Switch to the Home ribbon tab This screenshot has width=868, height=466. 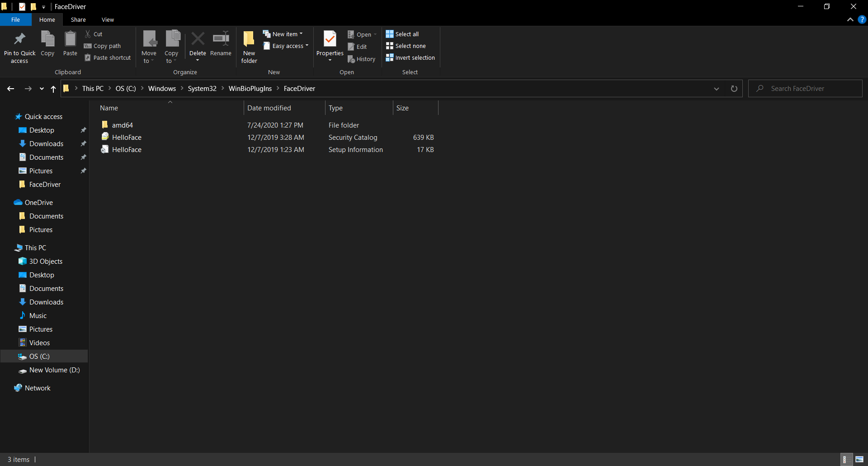[x=47, y=19]
